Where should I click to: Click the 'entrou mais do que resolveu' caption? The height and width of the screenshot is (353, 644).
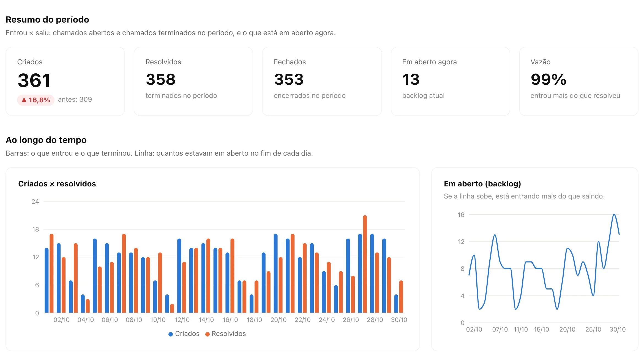[575, 96]
